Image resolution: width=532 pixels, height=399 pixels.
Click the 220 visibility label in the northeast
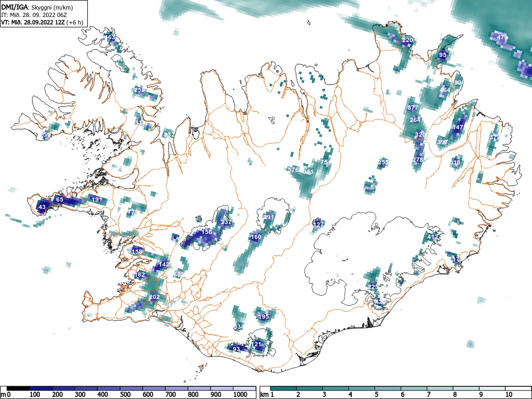(x=408, y=40)
